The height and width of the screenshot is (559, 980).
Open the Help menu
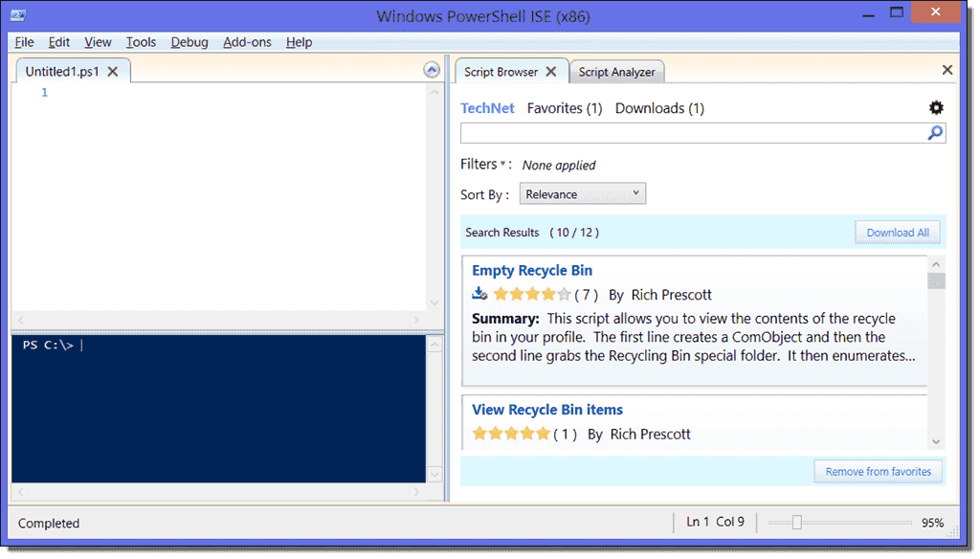299,42
